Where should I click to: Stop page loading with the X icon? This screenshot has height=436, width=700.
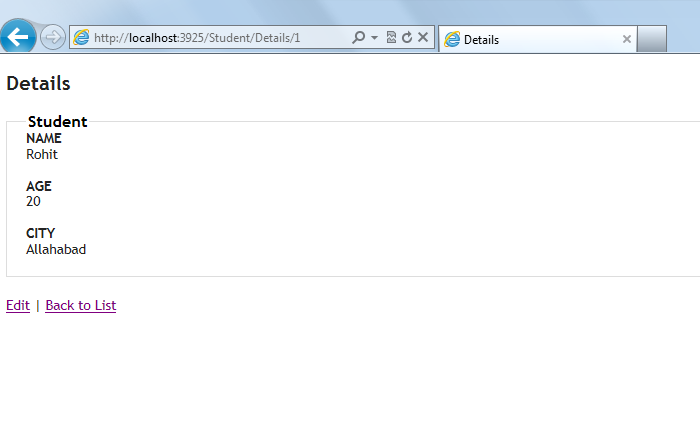pyautogui.click(x=423, y=38)
